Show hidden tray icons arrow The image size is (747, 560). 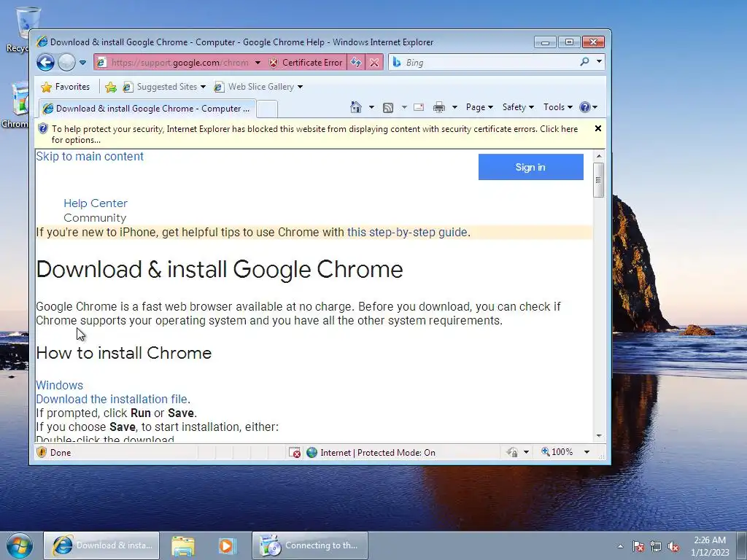620,546
